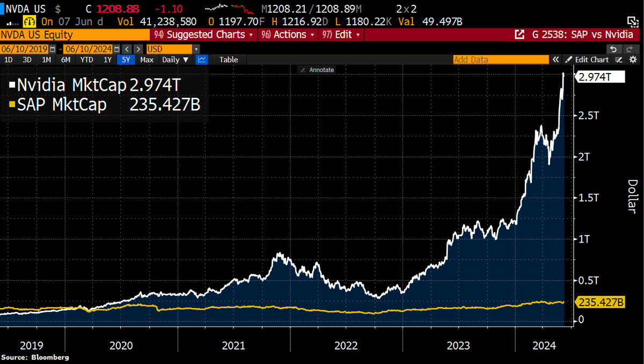This screenshot has width=644, height=364.
Task: Click the Annotate button above chart
Action: click(x=318, y=70)
